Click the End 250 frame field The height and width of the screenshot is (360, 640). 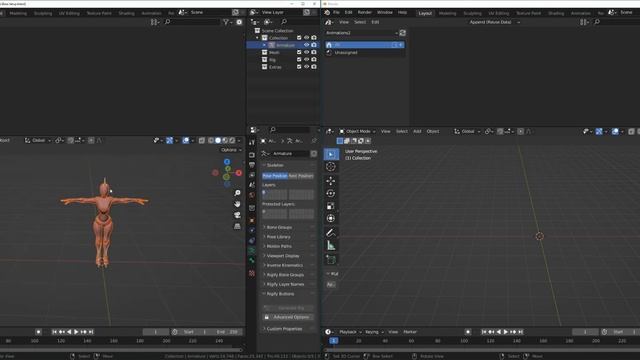tap(227, 332)
